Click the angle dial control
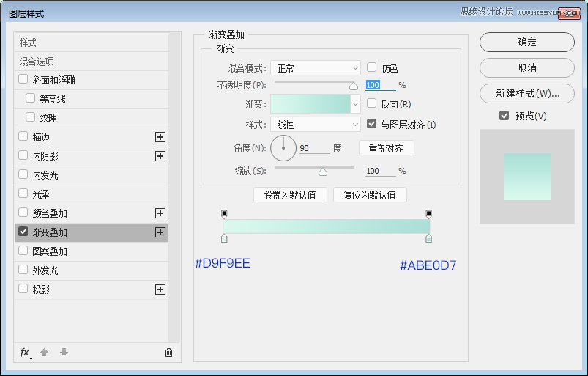Viewport: 588px width, 376px height. [x=283, y=148]
